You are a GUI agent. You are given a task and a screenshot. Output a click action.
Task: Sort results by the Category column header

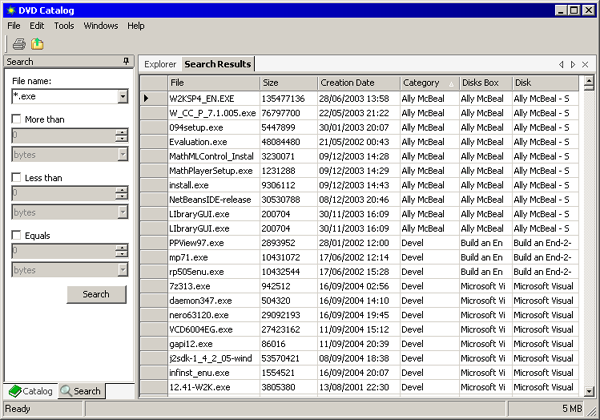[x=425, y=82]
